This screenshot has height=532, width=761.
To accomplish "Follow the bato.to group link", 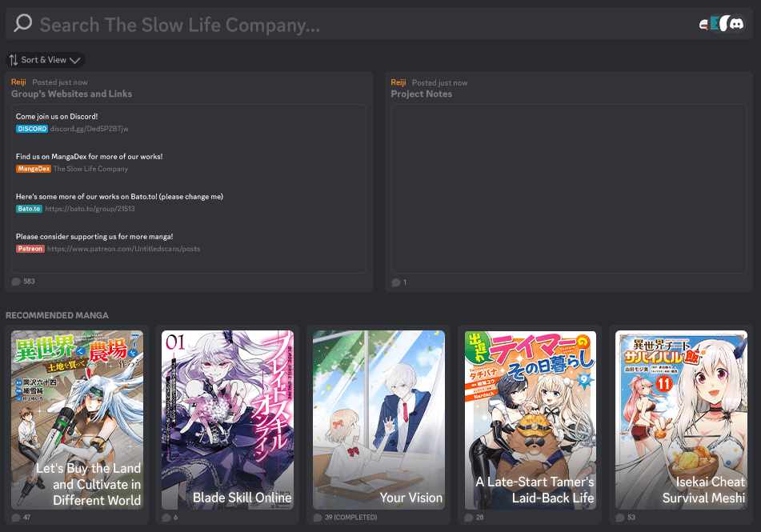I will (x=90, y=209).
